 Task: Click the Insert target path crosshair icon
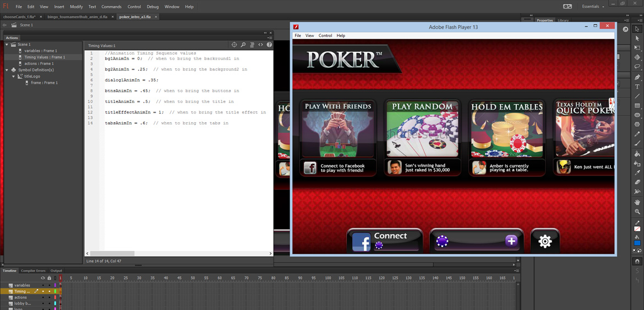[x=234, y=45]
